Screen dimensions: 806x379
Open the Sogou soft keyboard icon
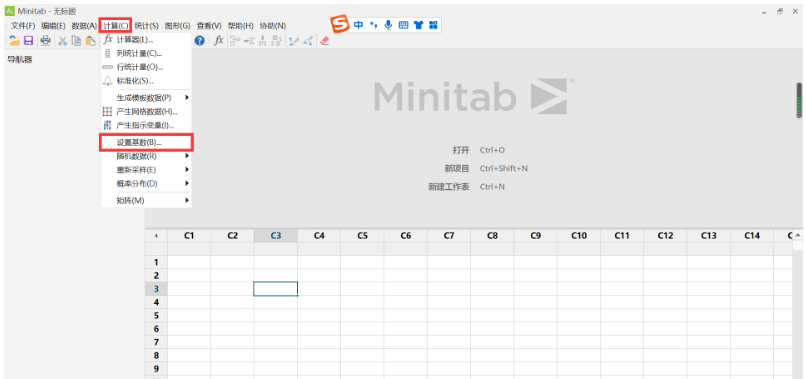[404, 25]
